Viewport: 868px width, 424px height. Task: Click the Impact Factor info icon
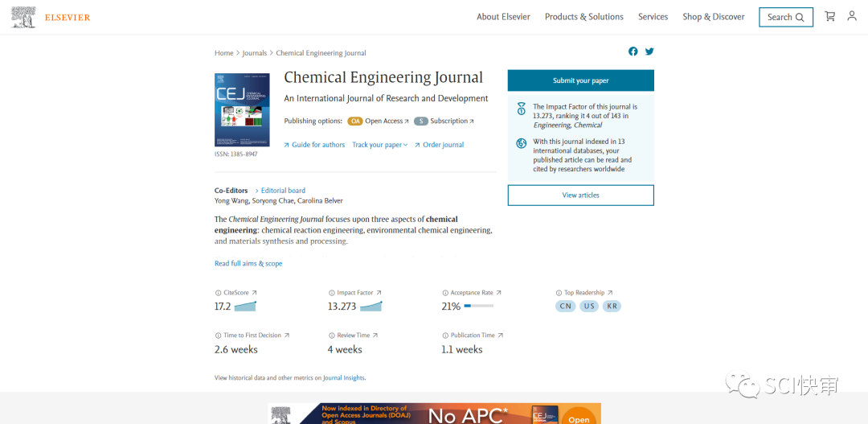coord(331,293)
